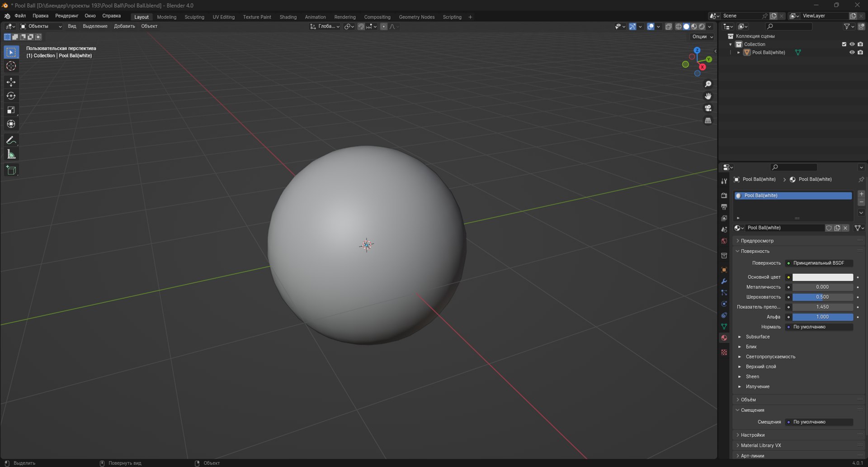Select the Select Box tool
The width and height of the screenshot is (868, 467).
11,52
